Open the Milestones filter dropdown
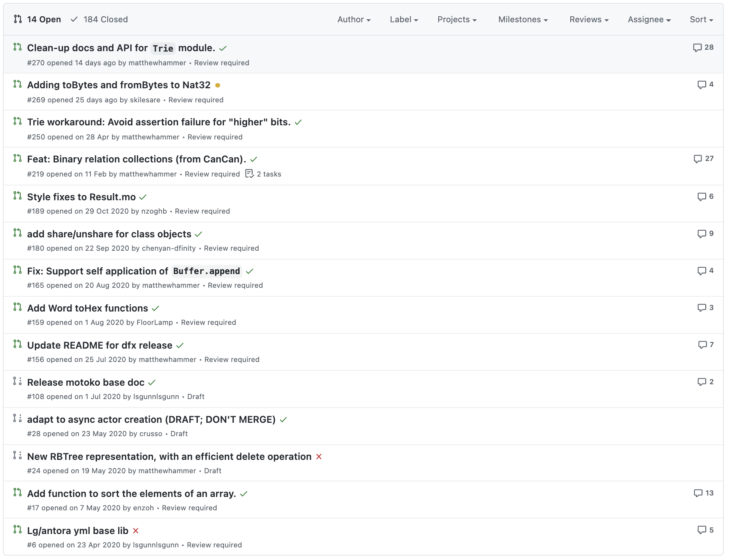Screen dimensions: 729x560 click(x=522, y=19)
